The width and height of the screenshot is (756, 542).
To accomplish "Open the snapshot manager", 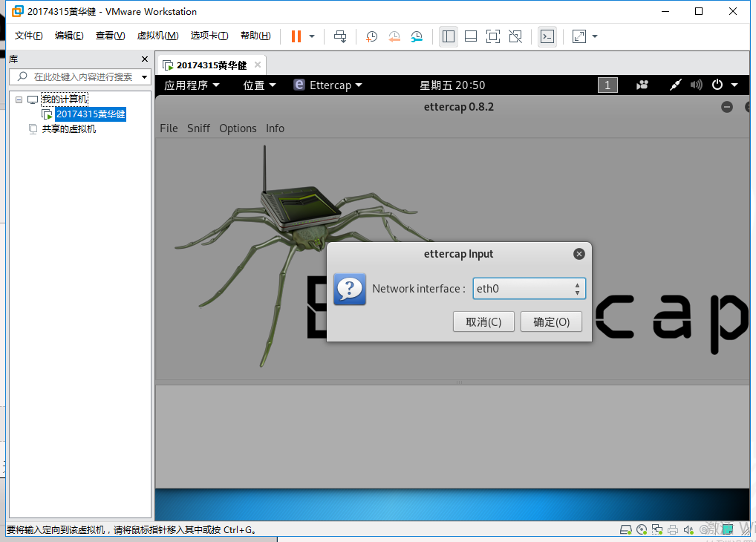I will click(417, 36).
